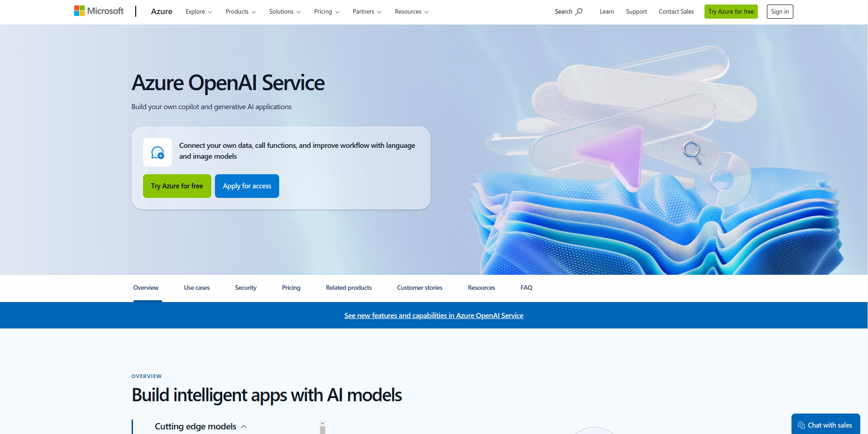Select the Overview tab
The width and height of the screenshot is (868, 434).
click(146, 288)
